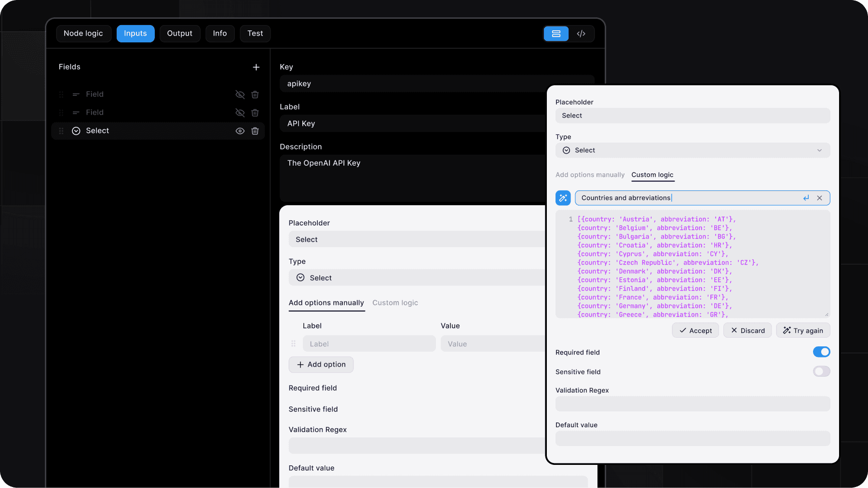The width and height of the screenshot is (868, 488).
Task: Show the second hidden Field row via eye icon
Action: point(240,113)
